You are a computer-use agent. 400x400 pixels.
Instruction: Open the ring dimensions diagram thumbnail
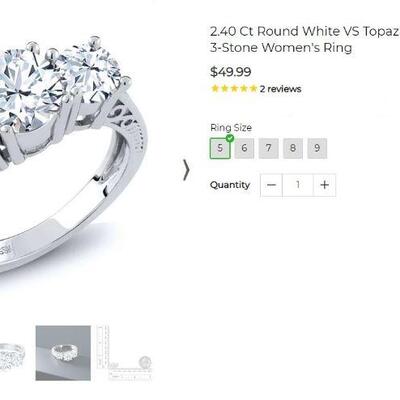pos(124,353)
